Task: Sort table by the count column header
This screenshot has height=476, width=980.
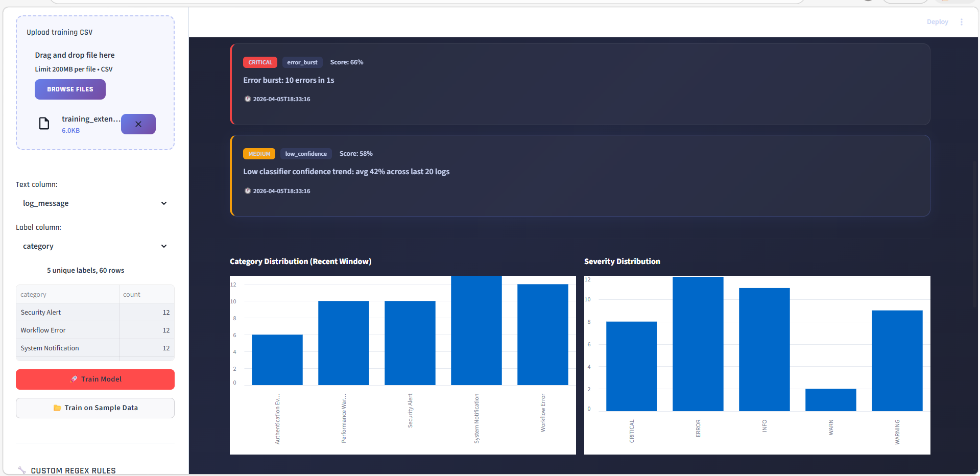Action: tap(147, 294)
